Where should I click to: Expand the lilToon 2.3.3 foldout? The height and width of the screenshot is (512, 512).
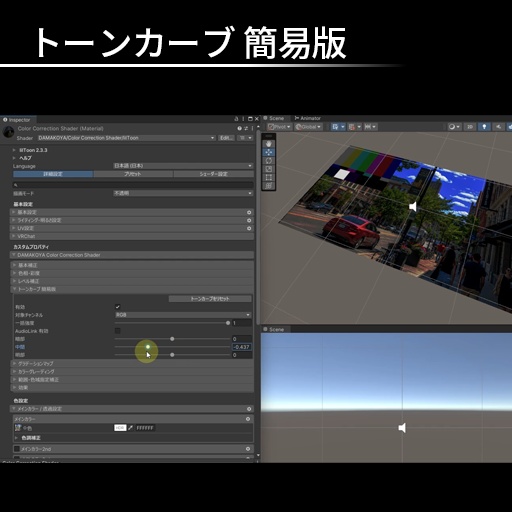click(x=14, y=150)
